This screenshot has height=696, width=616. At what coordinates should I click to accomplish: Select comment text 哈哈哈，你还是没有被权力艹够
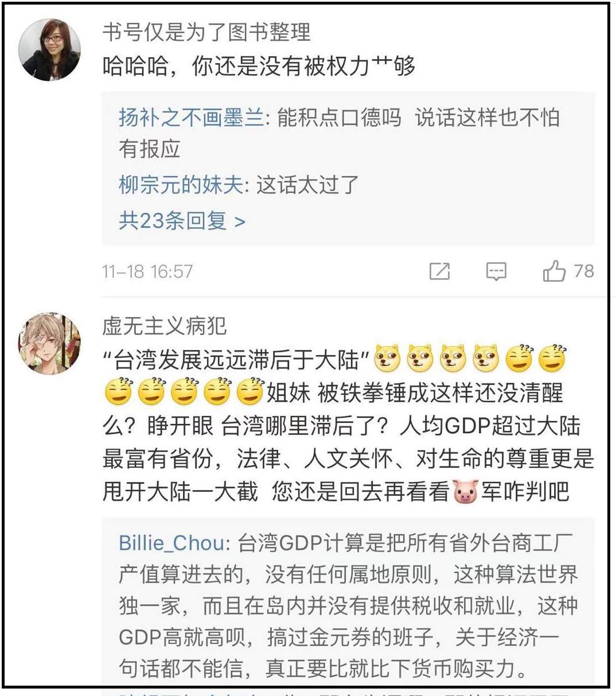point(259,67)
